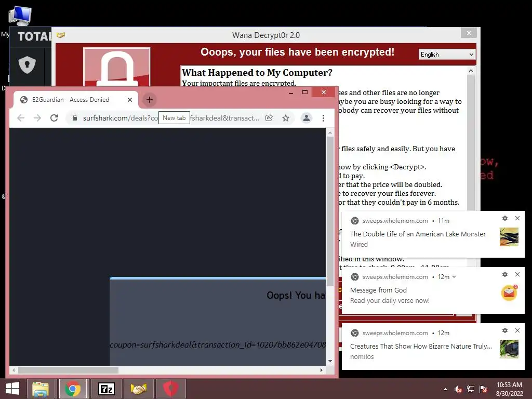This screenshot has height=399, width=532.
Task: Click the Creatures notification thumbnail image
Action: (x=509, y=349)
